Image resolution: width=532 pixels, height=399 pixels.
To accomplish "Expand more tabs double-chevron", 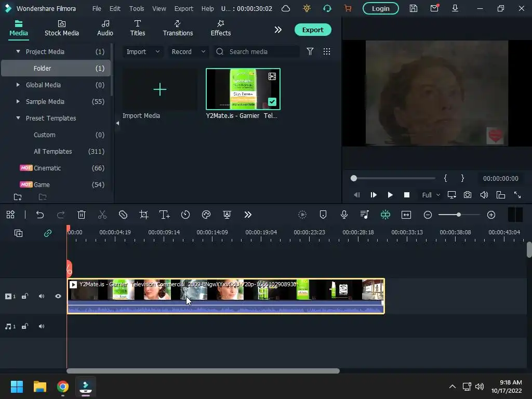I will tap(278, 30).
